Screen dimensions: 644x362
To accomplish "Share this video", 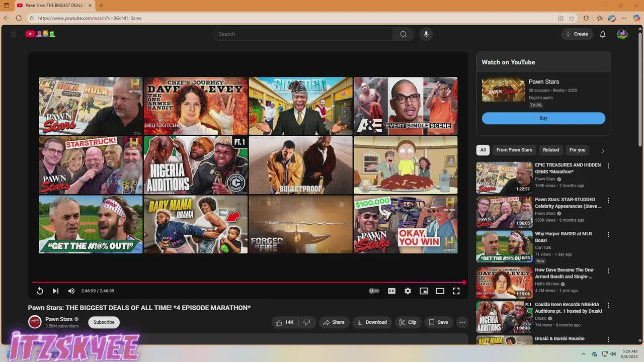I will (x=334, y=322).
